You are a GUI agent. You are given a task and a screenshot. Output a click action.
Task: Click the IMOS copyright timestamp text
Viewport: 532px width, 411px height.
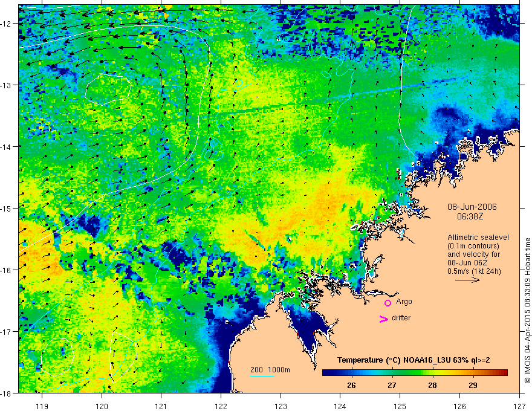pyautogui.click(x=527, y=311)
